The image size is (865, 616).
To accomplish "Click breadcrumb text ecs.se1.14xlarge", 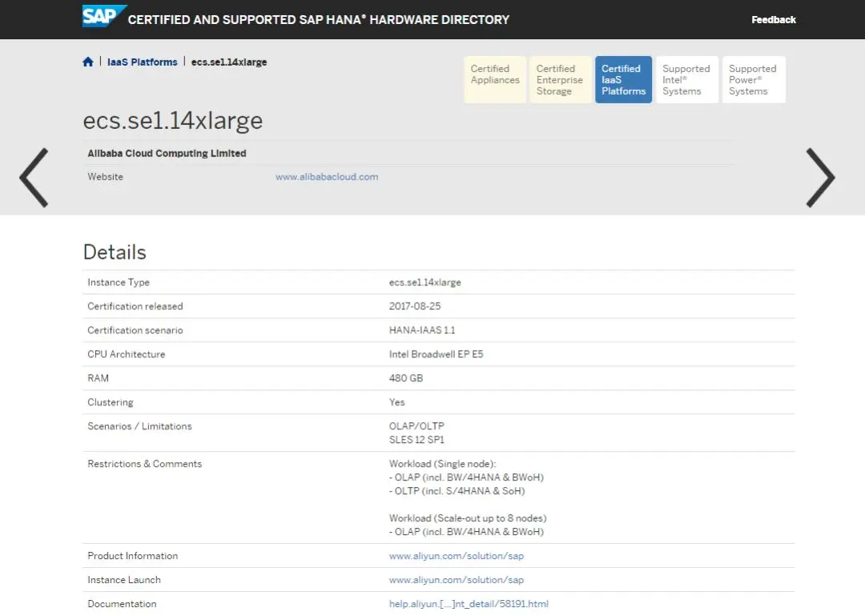I will tap(229, 62).
